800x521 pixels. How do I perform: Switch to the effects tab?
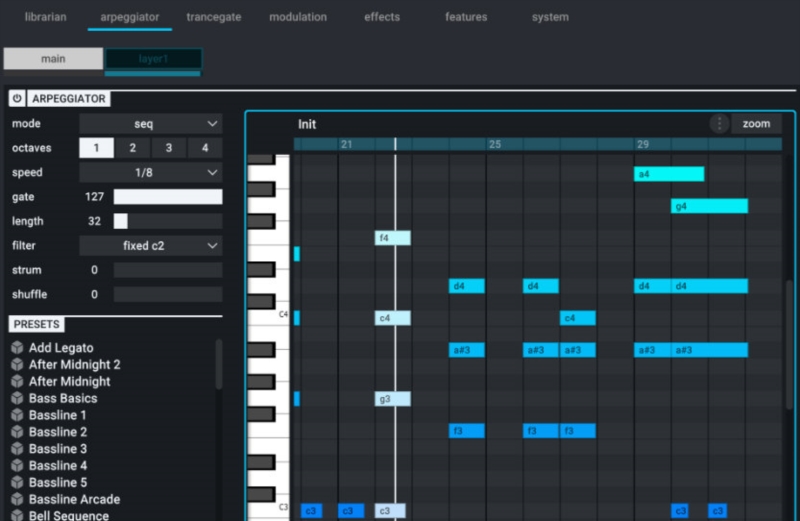(x=382, y=17)
